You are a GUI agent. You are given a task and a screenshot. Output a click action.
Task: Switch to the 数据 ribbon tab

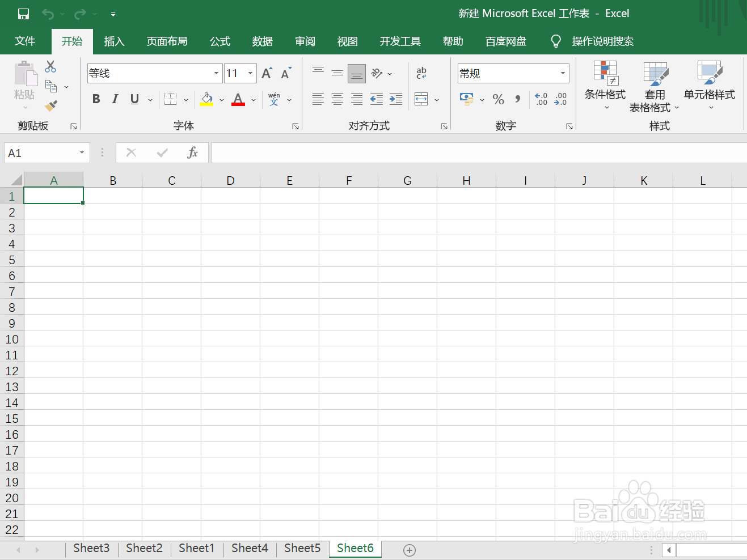click(x=263, y=41)
